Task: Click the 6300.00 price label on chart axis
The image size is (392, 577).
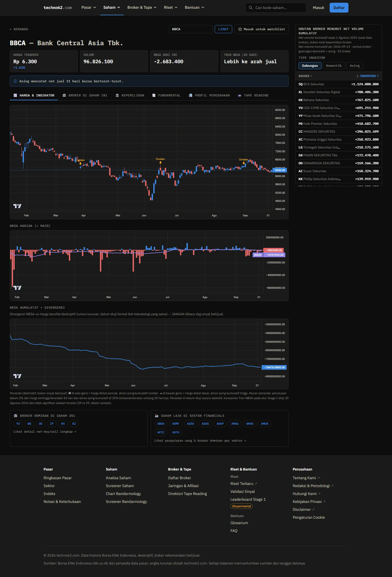Action: pos(280,170)
